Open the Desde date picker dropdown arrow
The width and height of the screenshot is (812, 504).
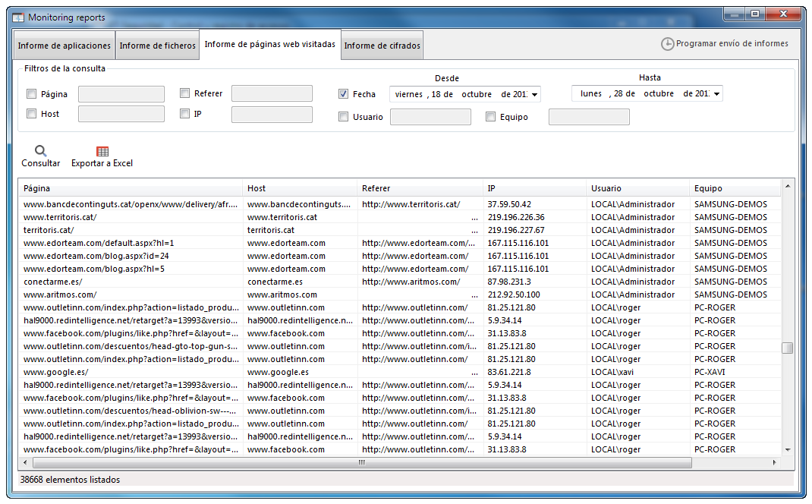click(534, 94)
